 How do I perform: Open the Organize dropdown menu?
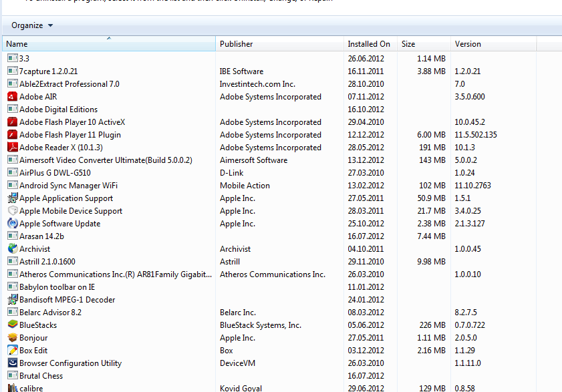click(x=32, y=25)
